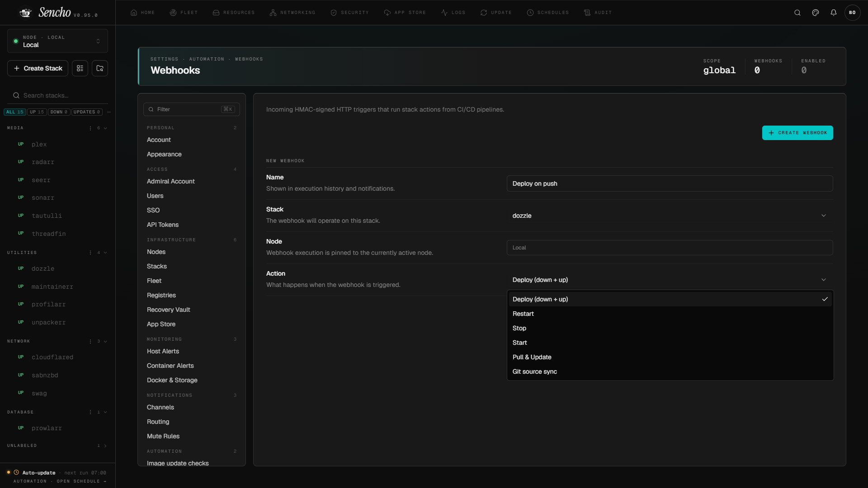
Task: Click the stack list view icon button
Action: [80, 68]
